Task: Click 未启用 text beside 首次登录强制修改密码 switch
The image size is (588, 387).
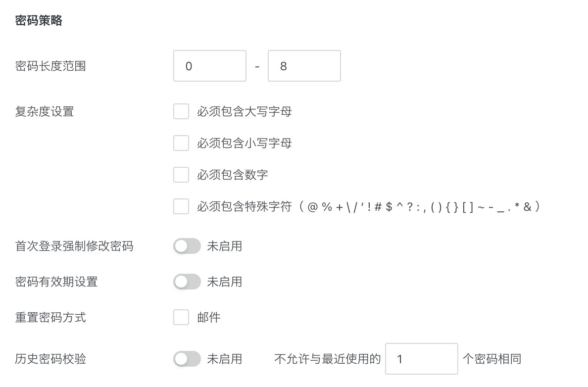Action: tap(224, 246)
